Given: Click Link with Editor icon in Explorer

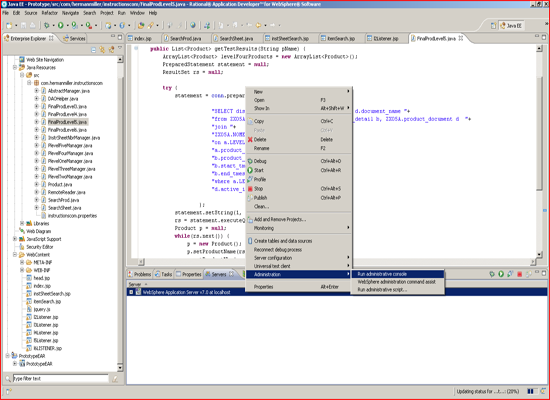Looking at the screenshot, I should click(102, 50).
